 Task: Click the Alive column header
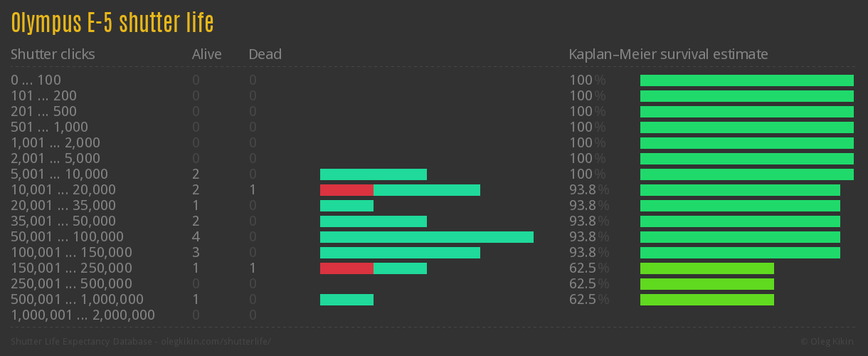pyautogui.click(x=207, y=54)
